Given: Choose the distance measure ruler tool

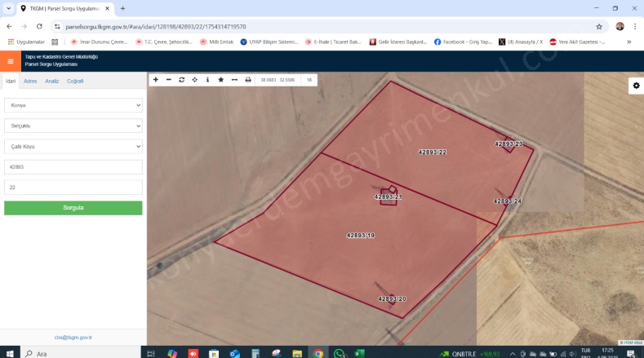Looking at the screenshot, I should (234, 80).
